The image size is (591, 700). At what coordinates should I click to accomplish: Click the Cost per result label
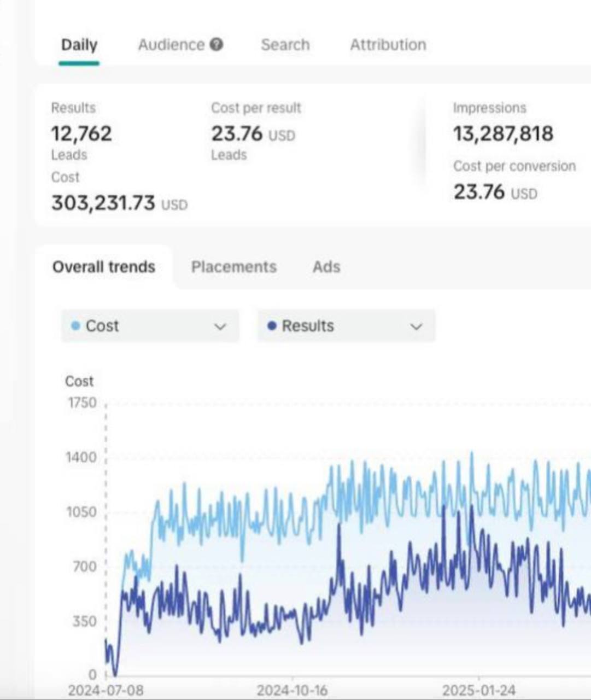tap(256, 108)
